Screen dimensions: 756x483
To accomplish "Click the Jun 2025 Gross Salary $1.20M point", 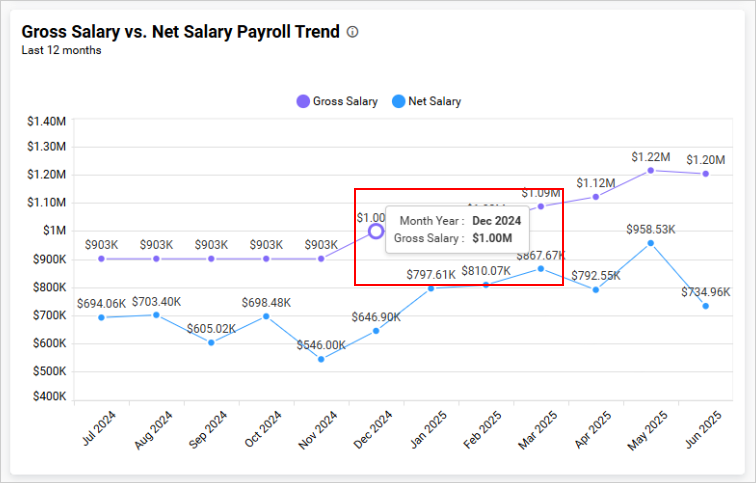I will coord(706,174).
